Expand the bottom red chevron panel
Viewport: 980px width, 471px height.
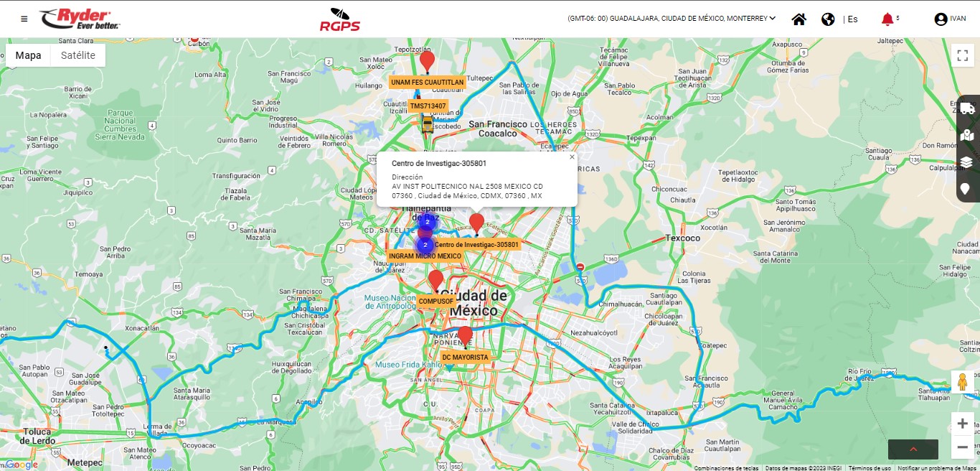(x=913, y=449)
